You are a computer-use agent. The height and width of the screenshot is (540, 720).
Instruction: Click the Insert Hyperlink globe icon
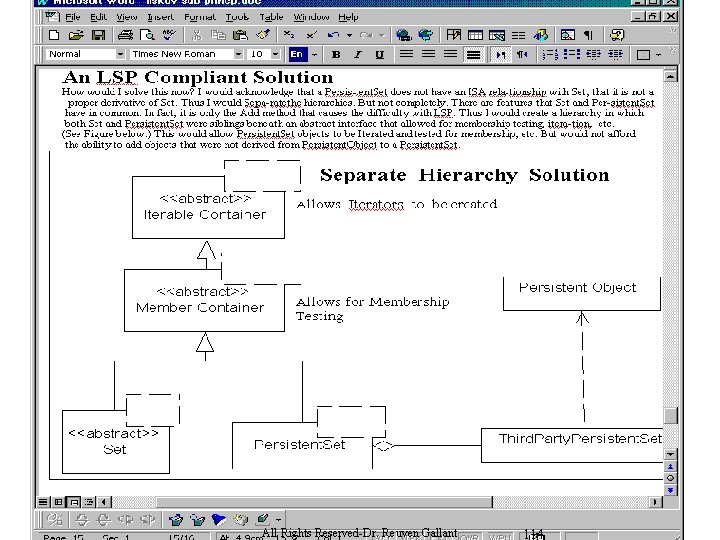(x=404, y=35)
